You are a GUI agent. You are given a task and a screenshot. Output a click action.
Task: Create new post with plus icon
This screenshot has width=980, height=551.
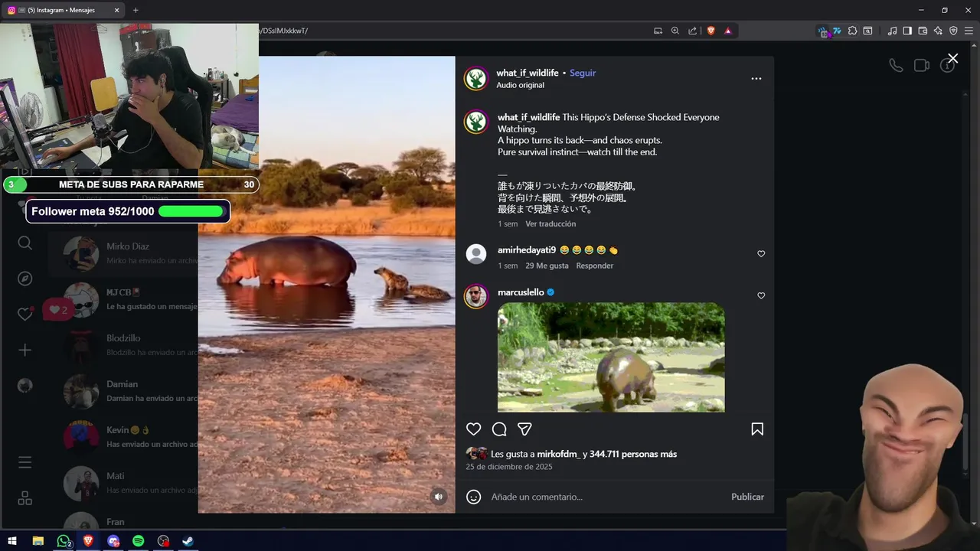point(25,350)
